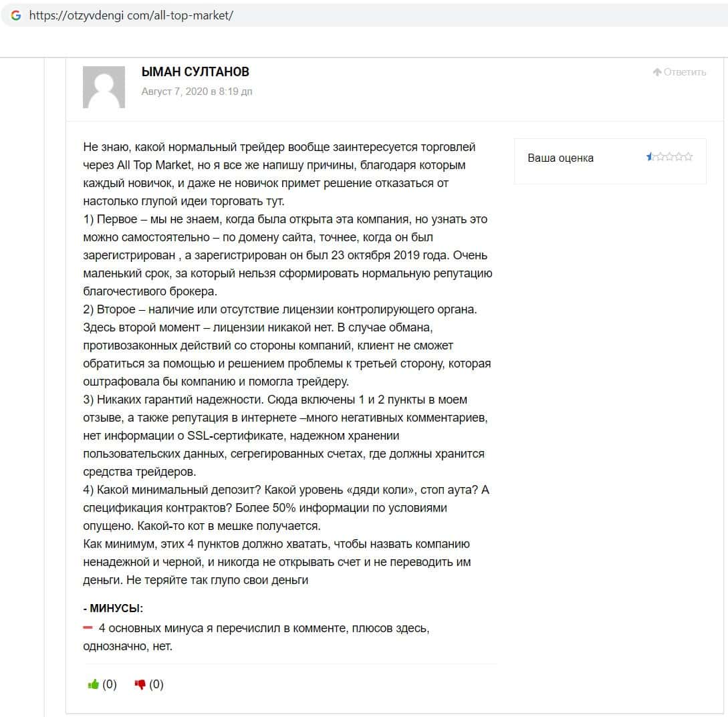Click the otzyvdengi URL address field
728x717 pixels.
[131, 15]
